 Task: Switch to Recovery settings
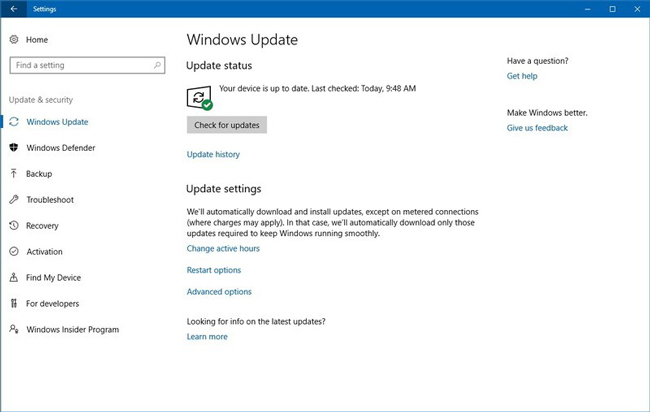click(x=42, y=225)
